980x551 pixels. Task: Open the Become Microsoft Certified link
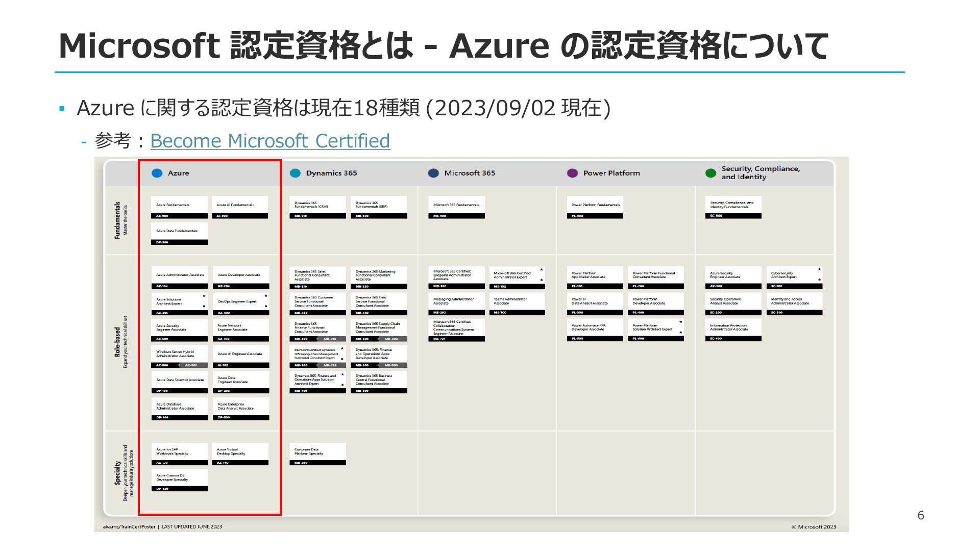270,141
